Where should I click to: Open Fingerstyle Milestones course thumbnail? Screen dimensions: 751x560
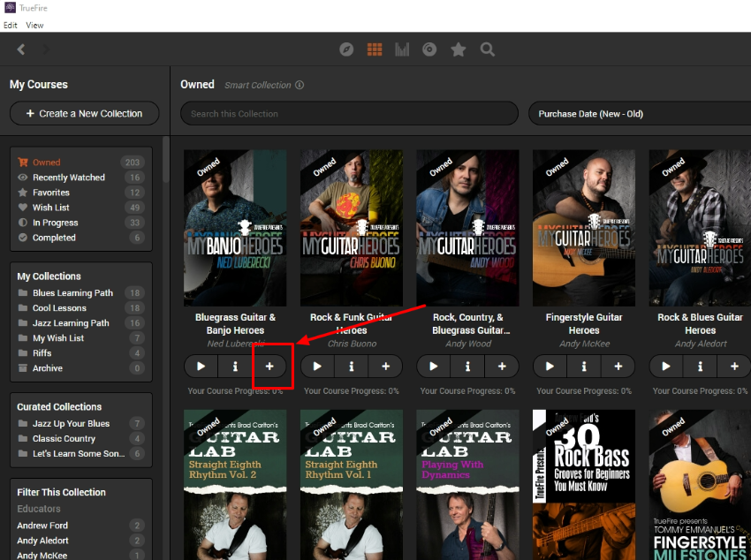(700, 485)
